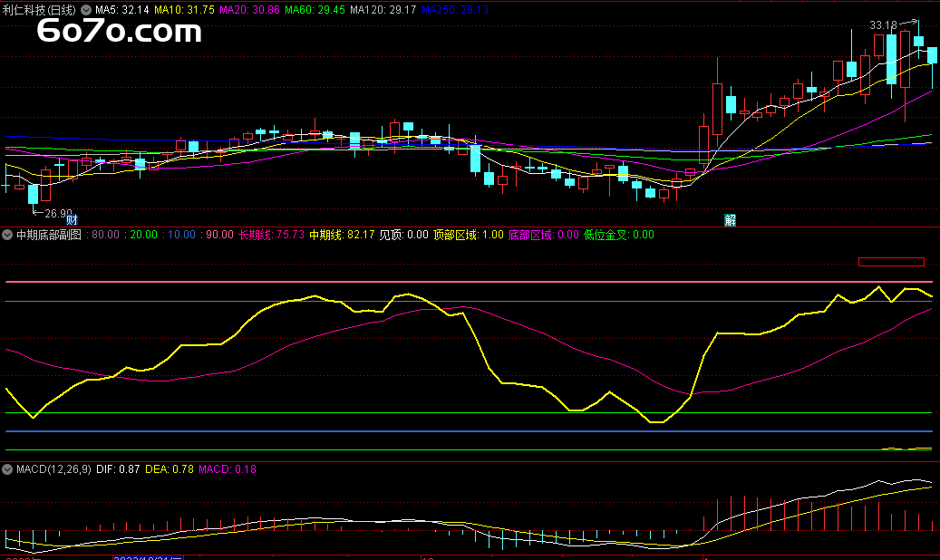940x560 pixels.
Task: Click the highlighted date on time axis
Action: pos(149,557)
